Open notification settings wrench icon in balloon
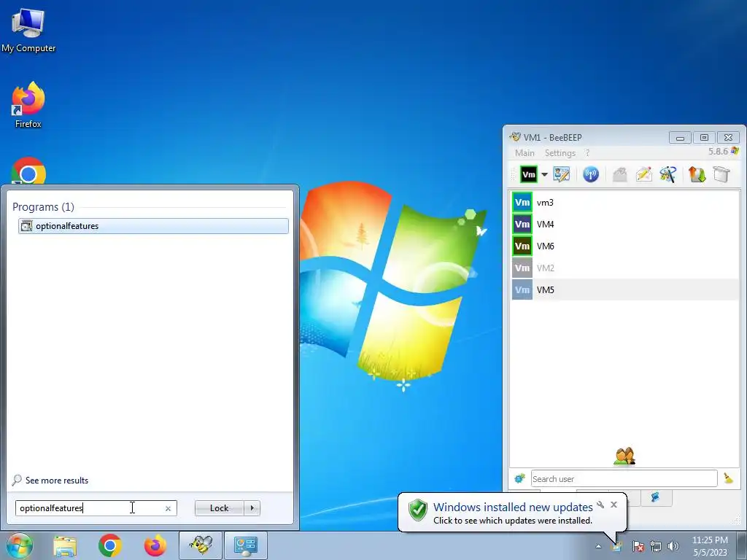 coord(600,505)
